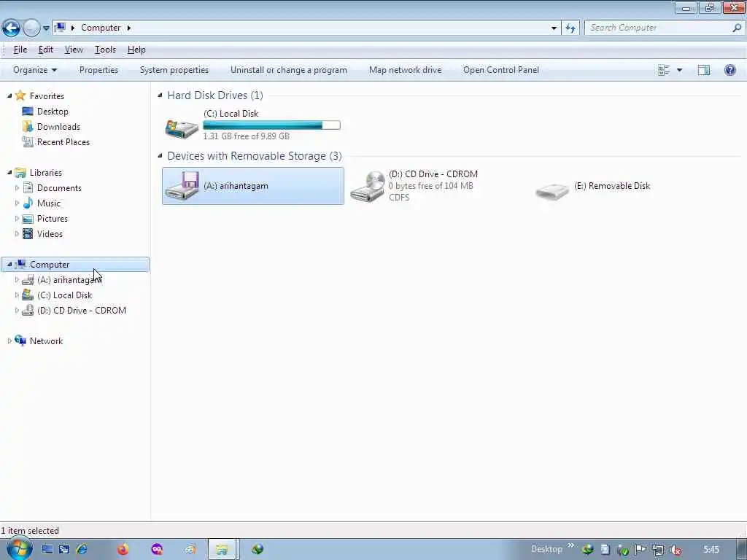Click Map network drive
Viewport: 747px width, 560px height.
point(405,70)
